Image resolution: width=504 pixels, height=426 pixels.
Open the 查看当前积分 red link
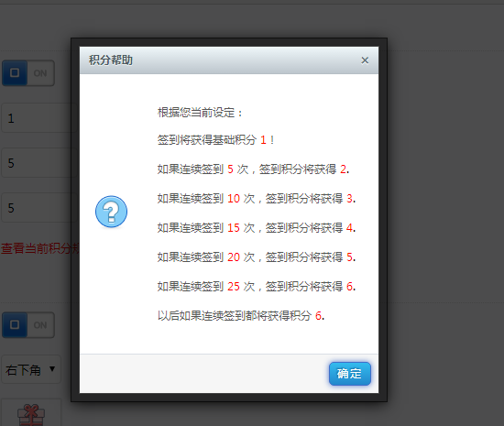(39, 248)
